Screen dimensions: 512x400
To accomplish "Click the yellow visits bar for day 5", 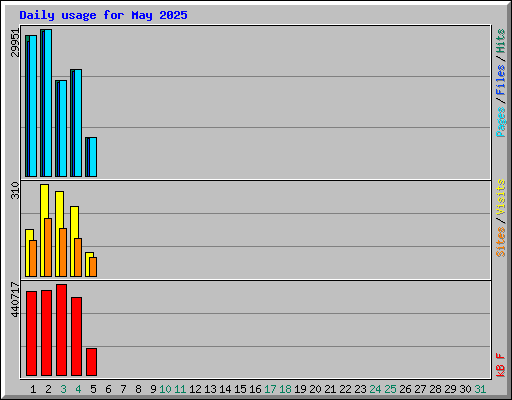I will (x=87, y=264).
